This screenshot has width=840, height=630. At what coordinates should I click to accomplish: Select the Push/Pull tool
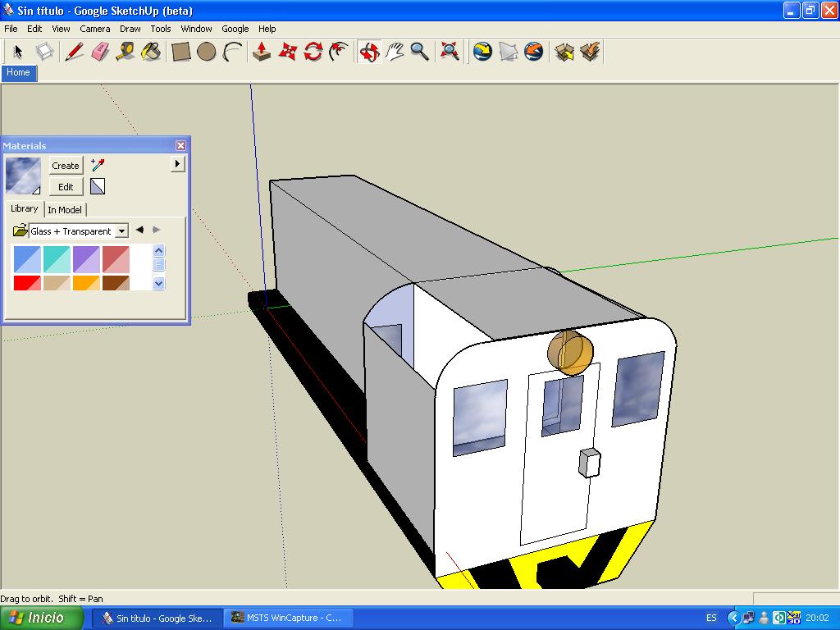pos(261,52)
